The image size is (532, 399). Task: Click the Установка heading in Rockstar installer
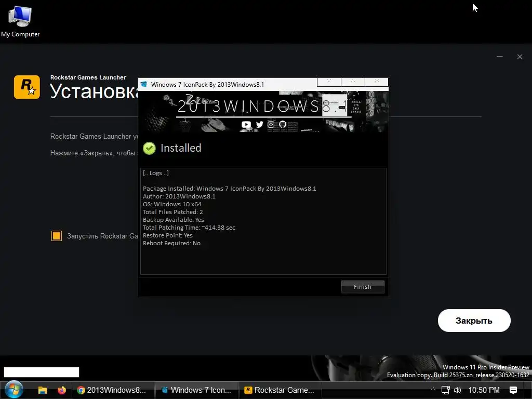pos(94,91)
